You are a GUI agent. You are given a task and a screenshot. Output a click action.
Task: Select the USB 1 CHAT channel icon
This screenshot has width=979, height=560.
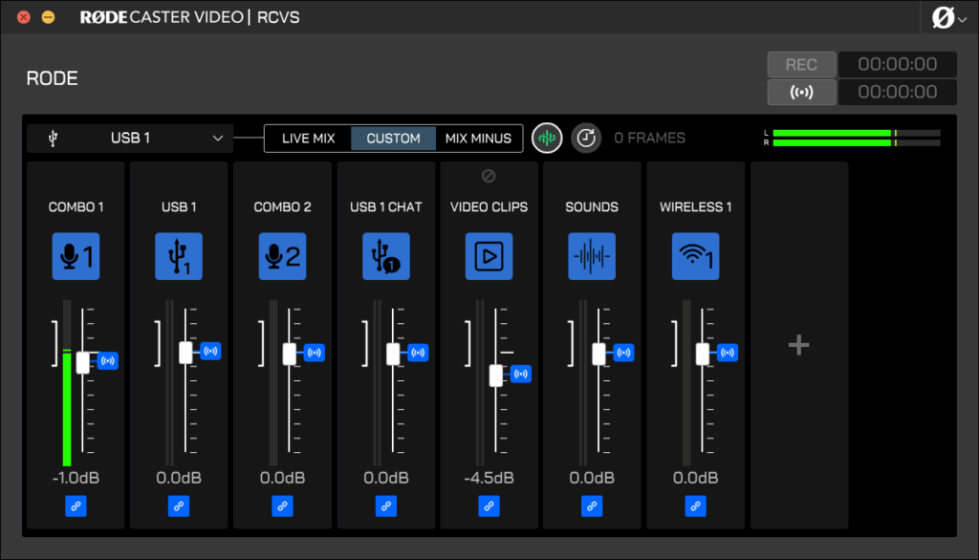point(385,256)
